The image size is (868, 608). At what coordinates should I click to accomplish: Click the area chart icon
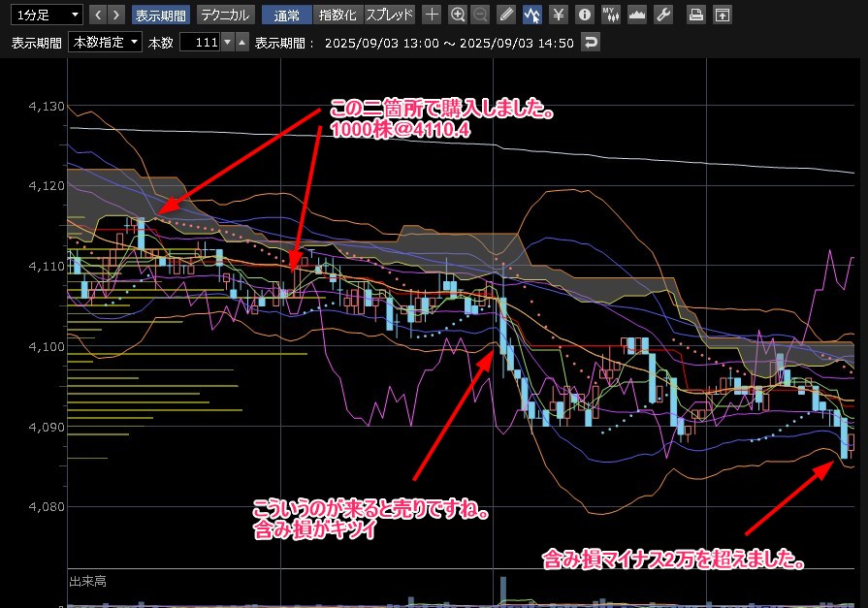tap(637, 15)
